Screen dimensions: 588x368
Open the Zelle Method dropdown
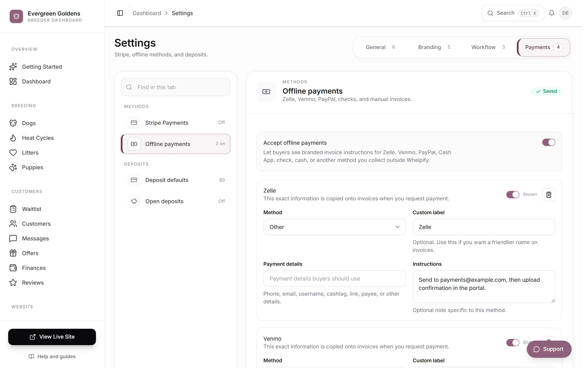(x=335, y=227)
